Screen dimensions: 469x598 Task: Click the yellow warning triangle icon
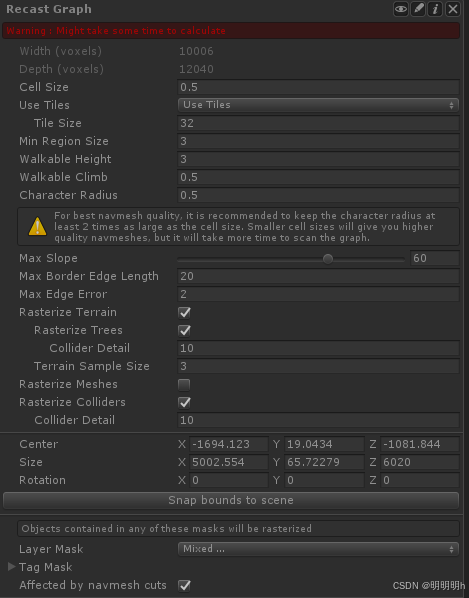37,226
